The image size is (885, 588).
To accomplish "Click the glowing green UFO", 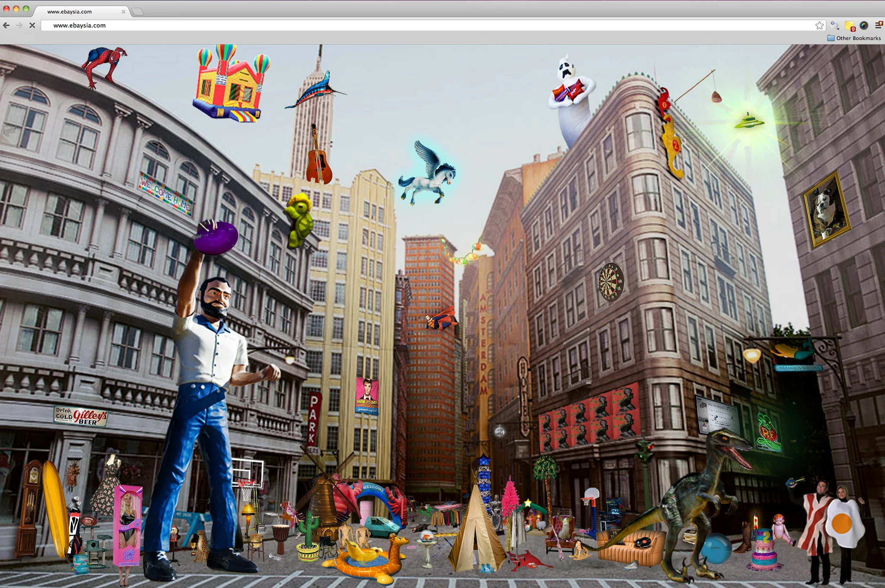I will pyautogui.click(x=749, y=121).
